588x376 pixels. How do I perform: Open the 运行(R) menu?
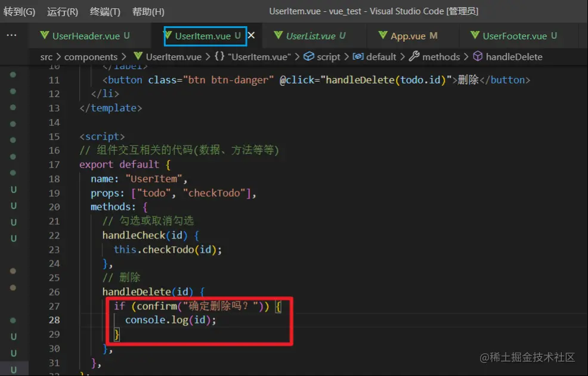(x=63, y=12)
